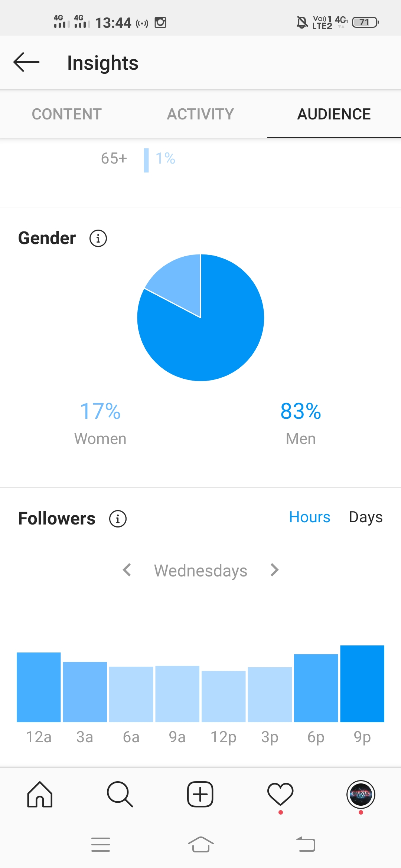
Task: Switch Followers view to Hours
Action: coord(310,517)
